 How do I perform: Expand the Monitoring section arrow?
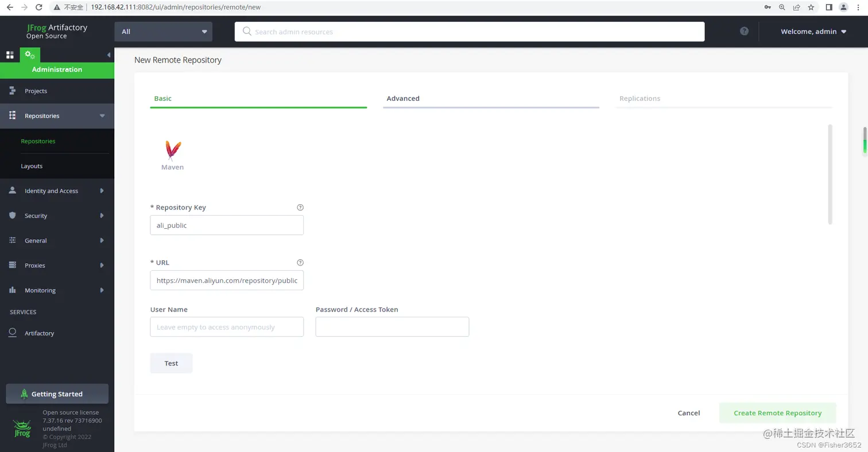click(102, 290)
